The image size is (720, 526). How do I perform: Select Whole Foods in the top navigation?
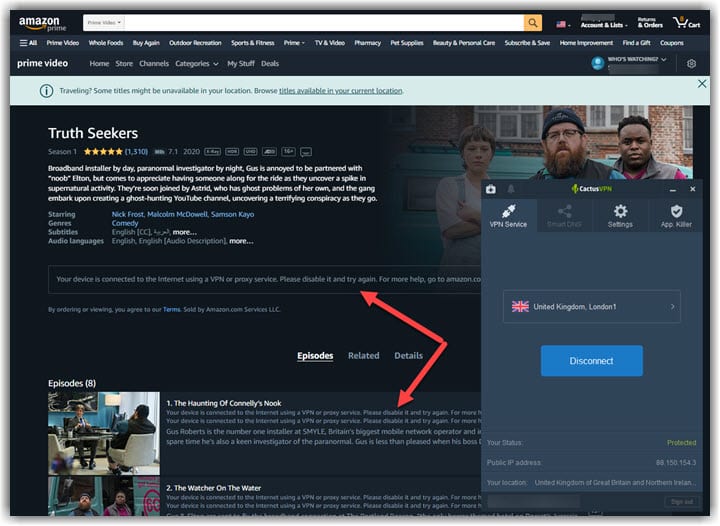click(106, 43)
